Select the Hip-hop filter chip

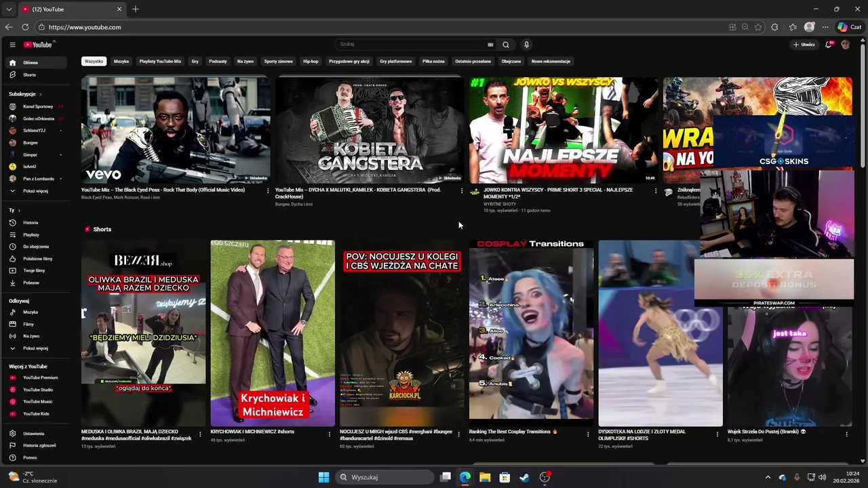coord(311,61)
